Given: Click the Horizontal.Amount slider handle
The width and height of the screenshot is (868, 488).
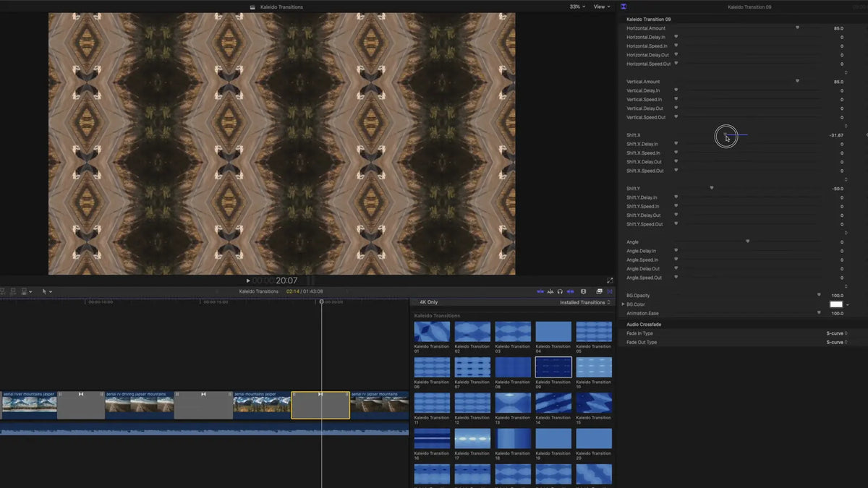Looking at the screenshot, I should [x=797, y=28].
